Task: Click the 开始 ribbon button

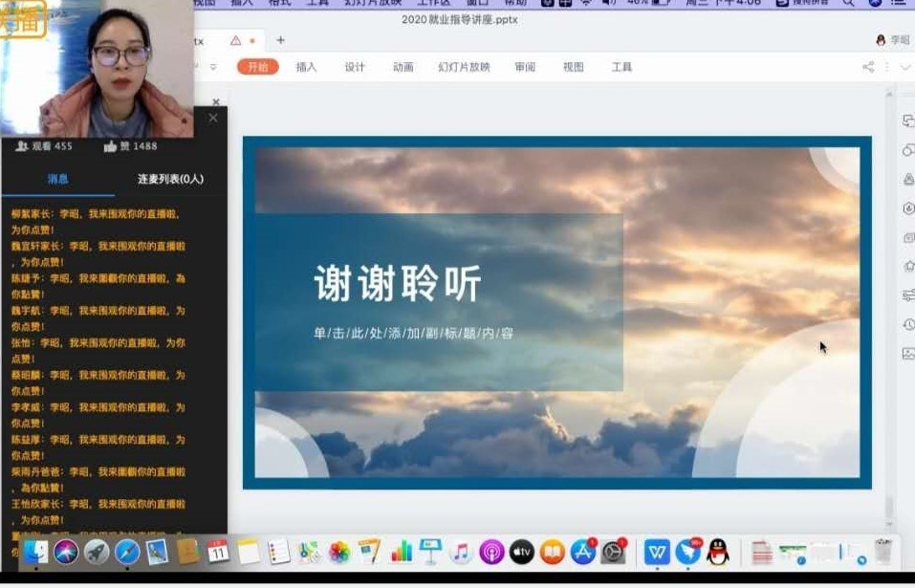Action: pos(257,67)
